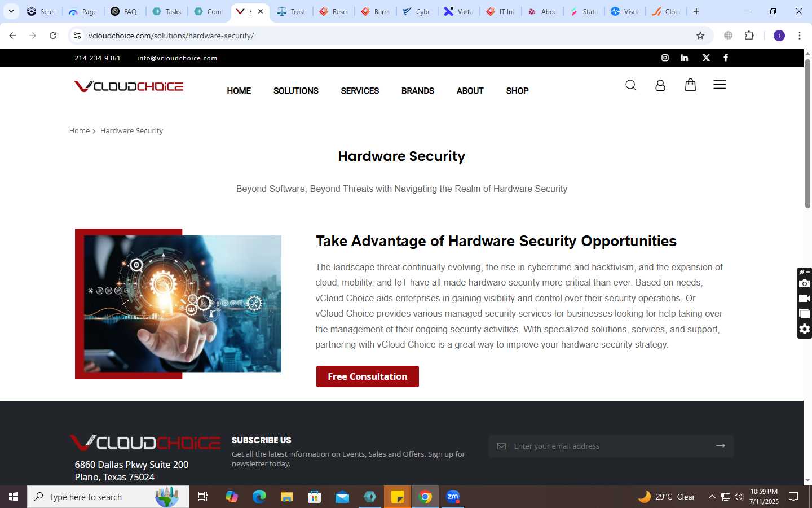The image size is (812, 508).
Task: Open the weather widget 29°C Clear
Action: point(667,497)
